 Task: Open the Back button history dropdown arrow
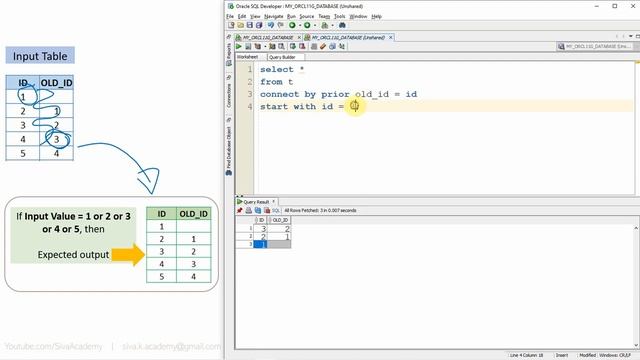(x=300, y=25)
